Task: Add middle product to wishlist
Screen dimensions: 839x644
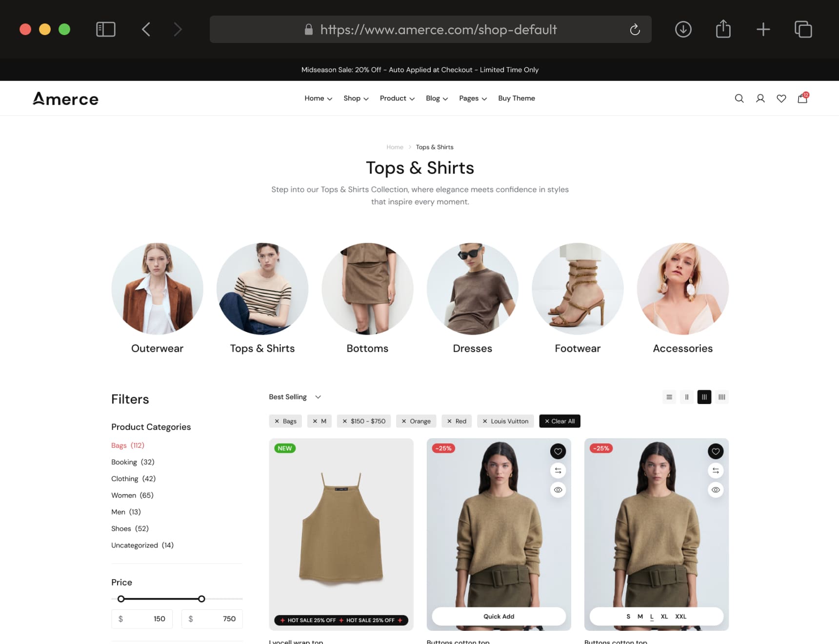Action: pyautogui.click(x=558, y=451)
